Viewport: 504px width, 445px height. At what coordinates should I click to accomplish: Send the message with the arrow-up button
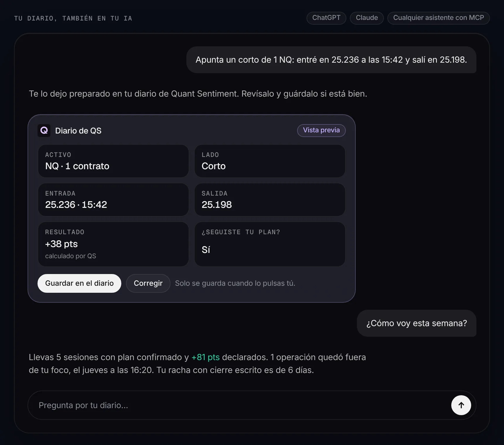coord(461,405)
